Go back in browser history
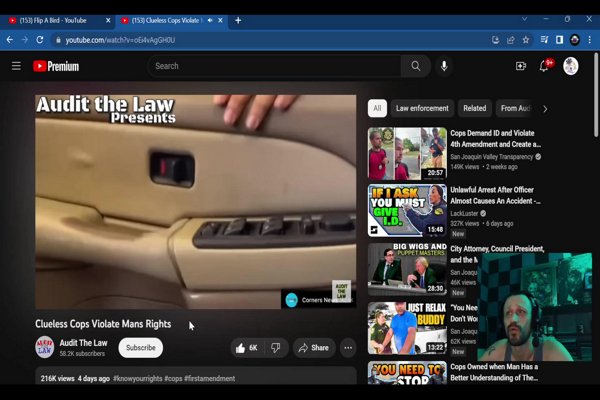The image size is (600, 400). coord(10,40)
